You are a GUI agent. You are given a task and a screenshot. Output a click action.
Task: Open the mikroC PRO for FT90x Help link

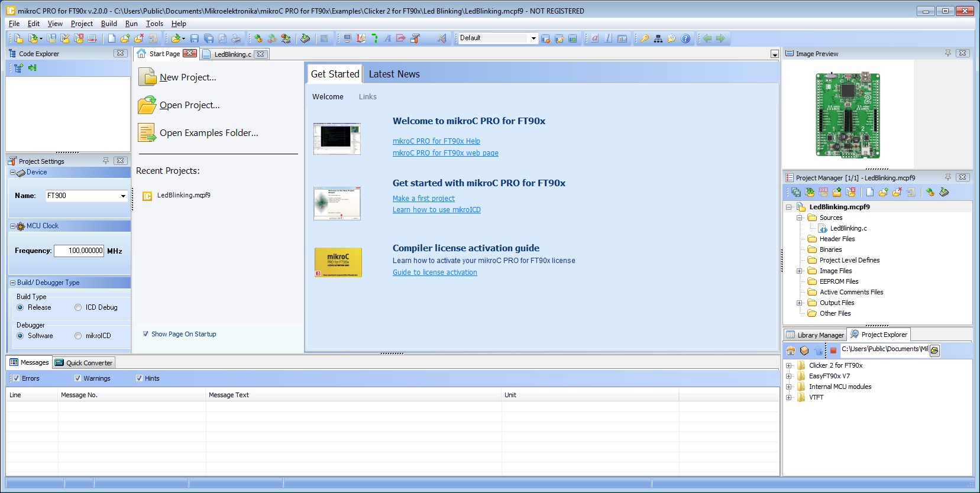click(x=436, y=141)
